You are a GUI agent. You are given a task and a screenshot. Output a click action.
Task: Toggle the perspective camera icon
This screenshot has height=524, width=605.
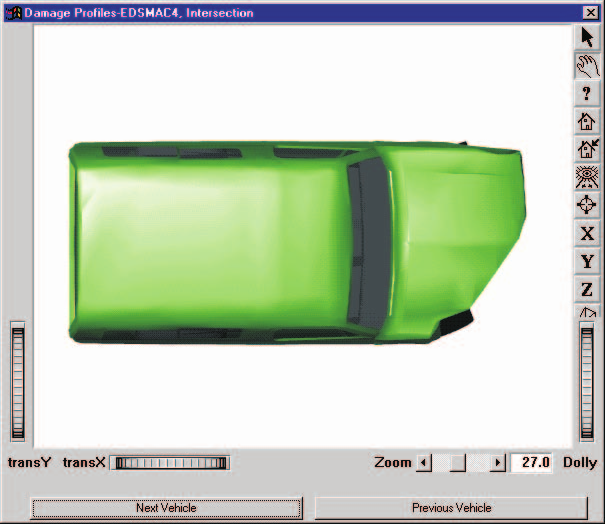click(x=587, y=311)
